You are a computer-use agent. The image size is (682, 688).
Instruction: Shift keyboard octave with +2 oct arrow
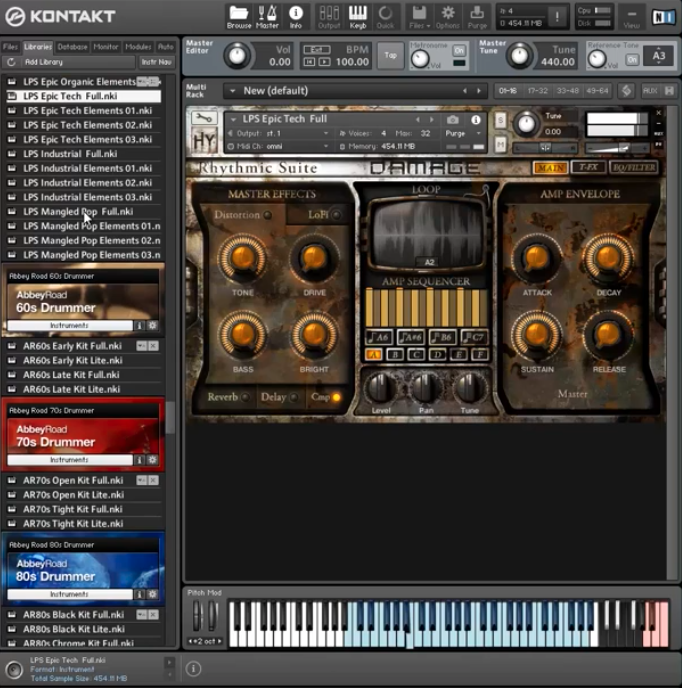point(219,641)
